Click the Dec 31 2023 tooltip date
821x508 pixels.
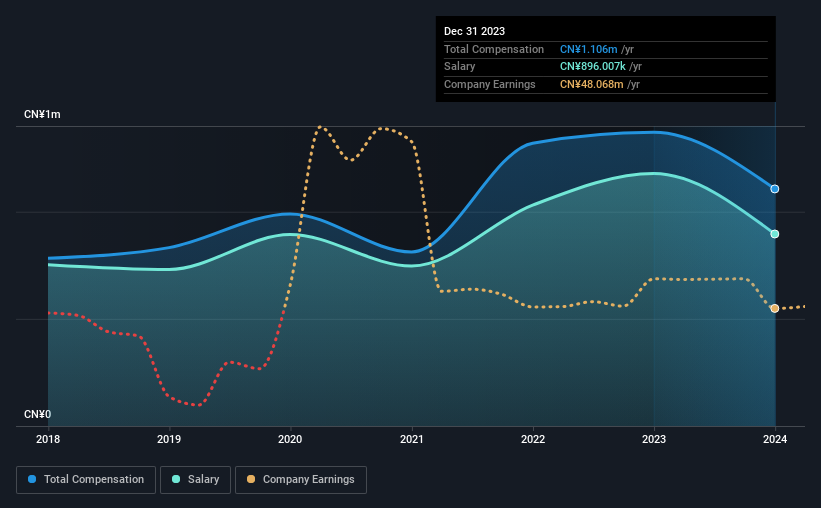(474, 31)
